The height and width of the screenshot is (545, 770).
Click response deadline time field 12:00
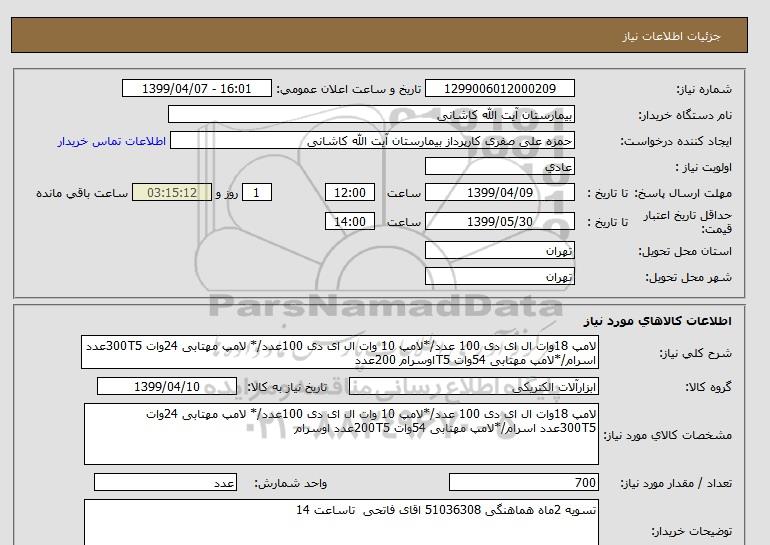[x=350, y=192]
